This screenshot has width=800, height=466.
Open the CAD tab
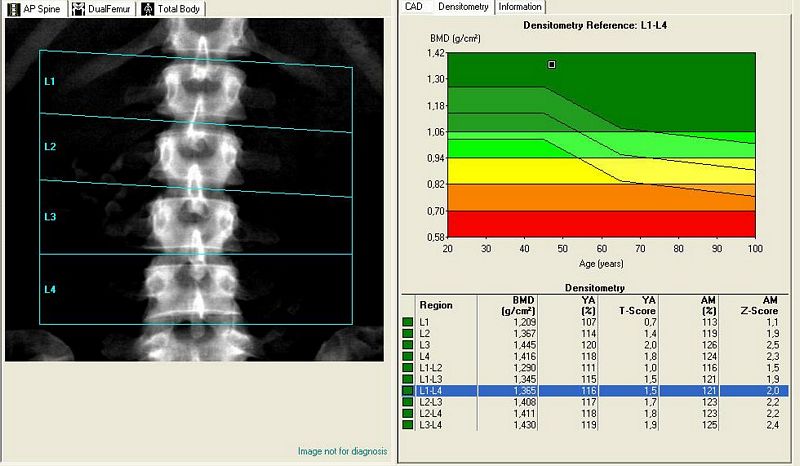tap(414, 7)
